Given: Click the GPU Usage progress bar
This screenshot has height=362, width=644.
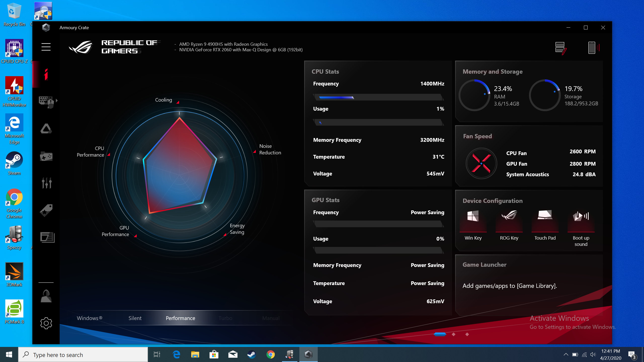Looking at the screenshot, I should point(378,250).
